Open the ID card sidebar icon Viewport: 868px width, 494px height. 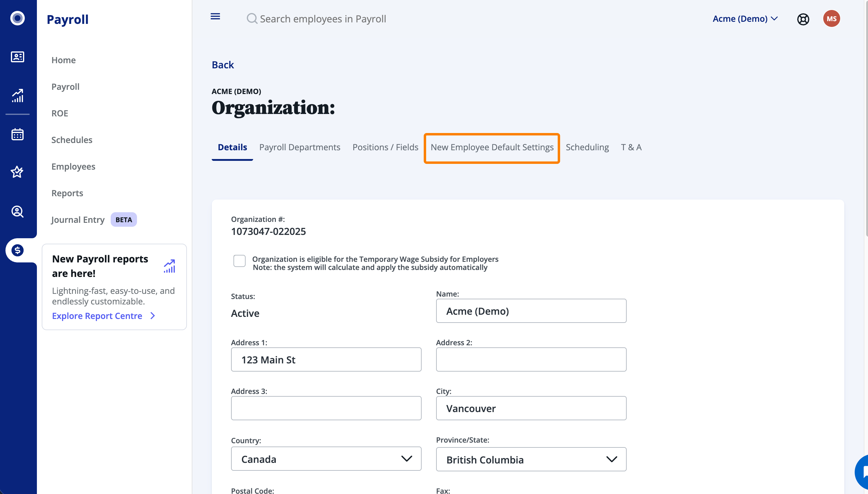17,57
